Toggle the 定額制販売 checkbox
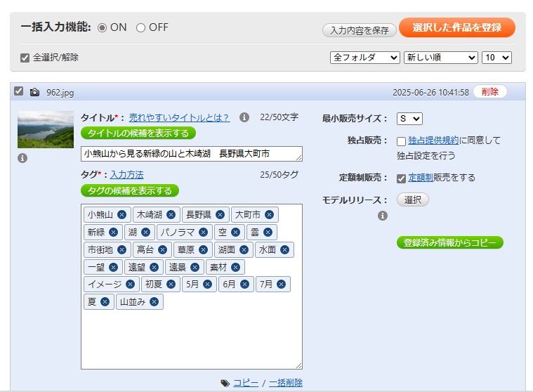 pyautogui.click(x=401, y=178)
